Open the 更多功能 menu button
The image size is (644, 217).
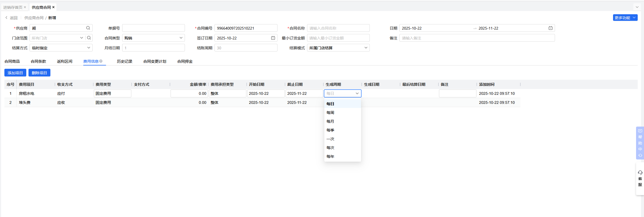tap(625, 18)
